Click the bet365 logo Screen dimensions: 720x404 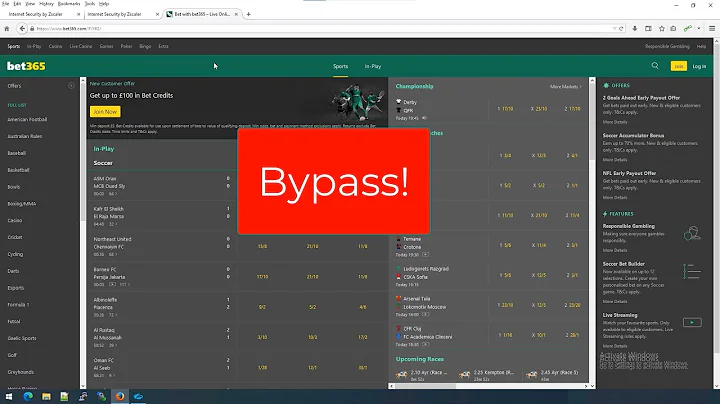[26, 66]
